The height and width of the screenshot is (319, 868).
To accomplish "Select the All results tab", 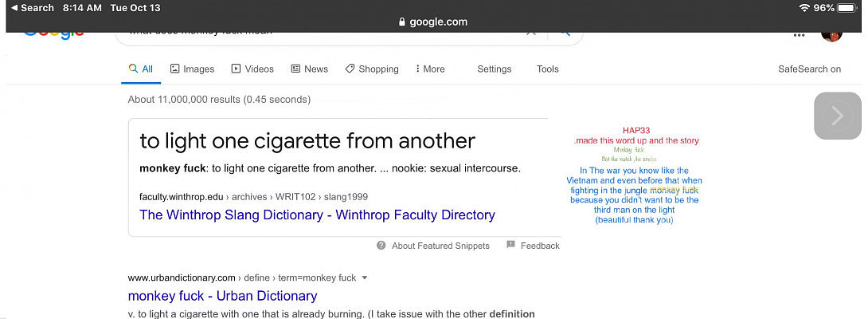I will coord(141,69).
